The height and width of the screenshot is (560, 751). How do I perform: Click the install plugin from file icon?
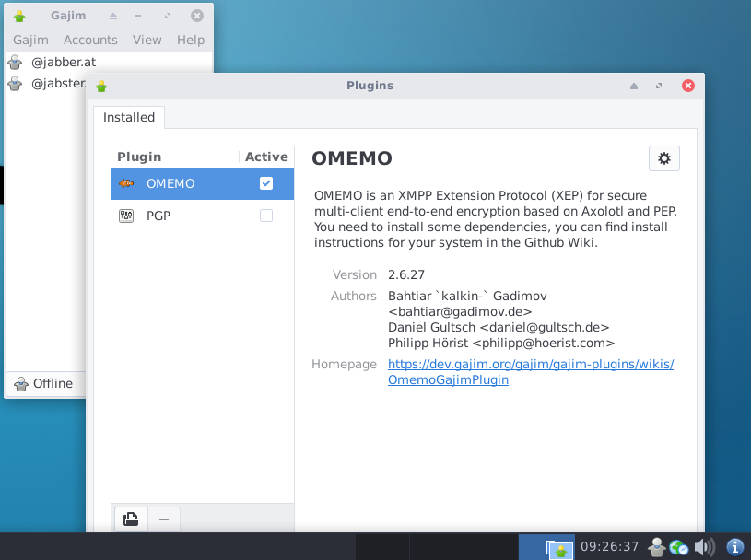(131, 519)
